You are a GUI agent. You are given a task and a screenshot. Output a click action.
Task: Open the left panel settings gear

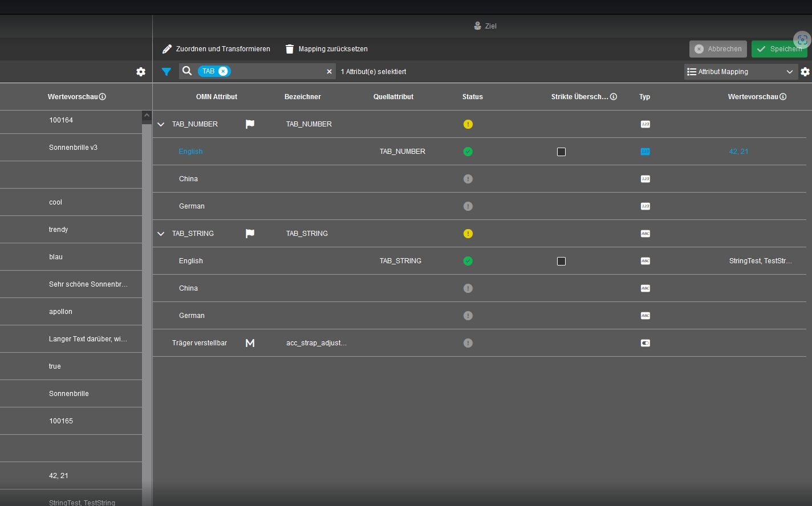click(x=141, y=72)
